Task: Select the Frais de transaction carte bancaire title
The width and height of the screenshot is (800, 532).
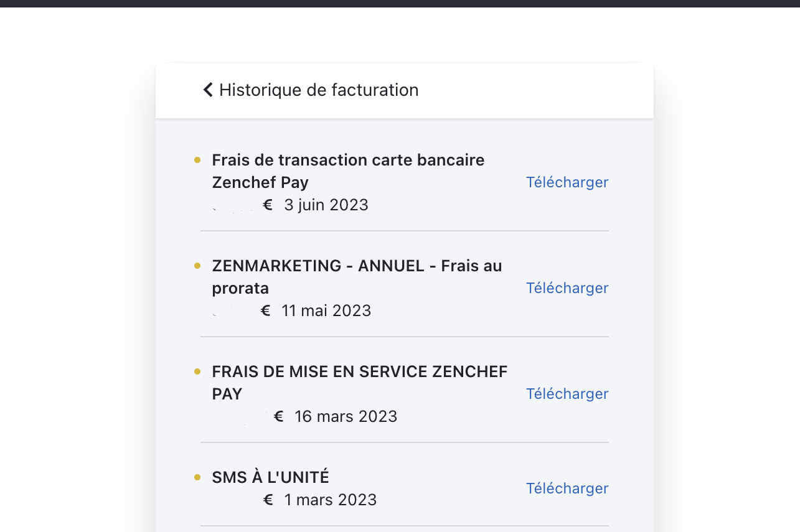Action: click(348, 171)
